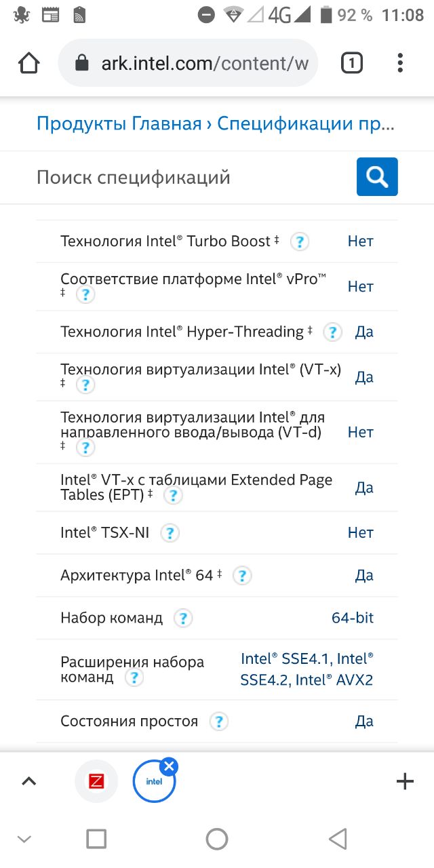Click the blue search magnifier button
This screenshot has height=868, width=434.
click(x=377, y=177)
